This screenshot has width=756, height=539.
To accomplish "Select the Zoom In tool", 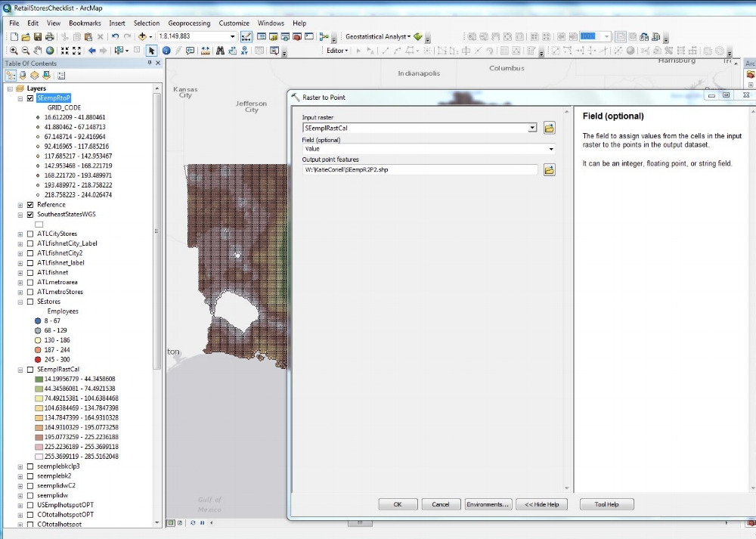I will point(14,51).
